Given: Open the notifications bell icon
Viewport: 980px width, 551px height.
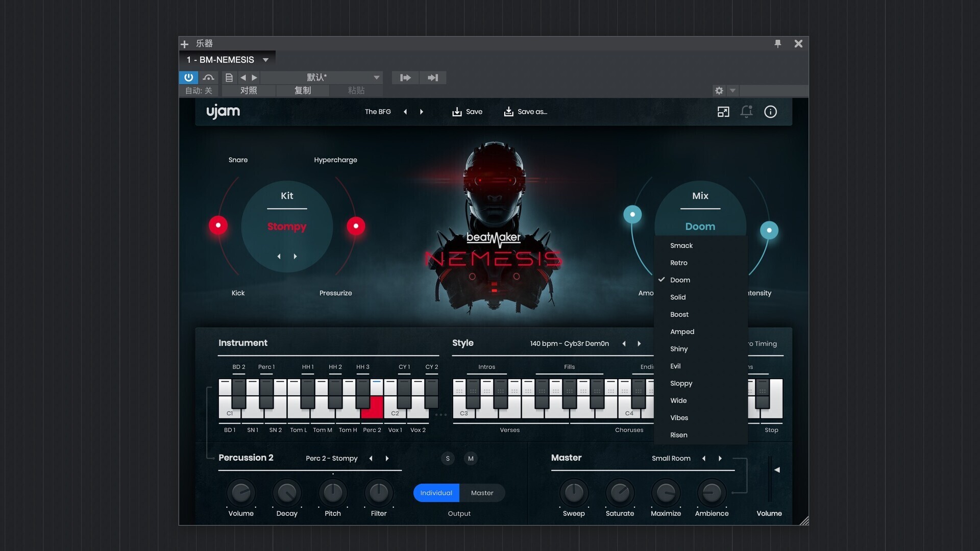Looking at the screenshot, I should pos(747,112).
